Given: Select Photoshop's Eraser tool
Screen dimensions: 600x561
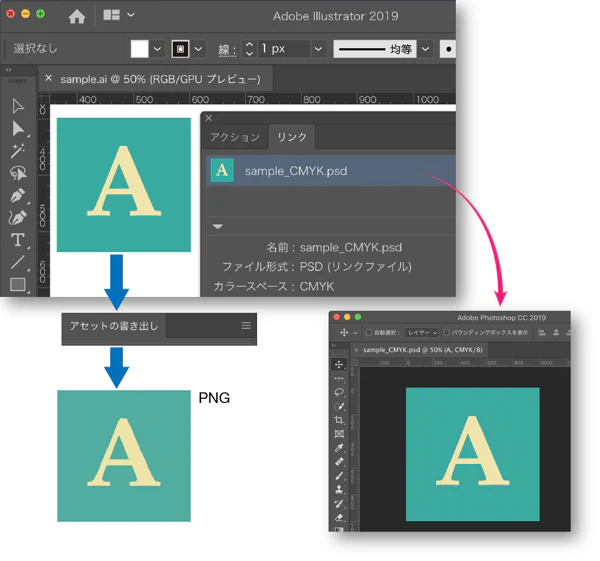Looking at the screenshot, I should 339,517.
